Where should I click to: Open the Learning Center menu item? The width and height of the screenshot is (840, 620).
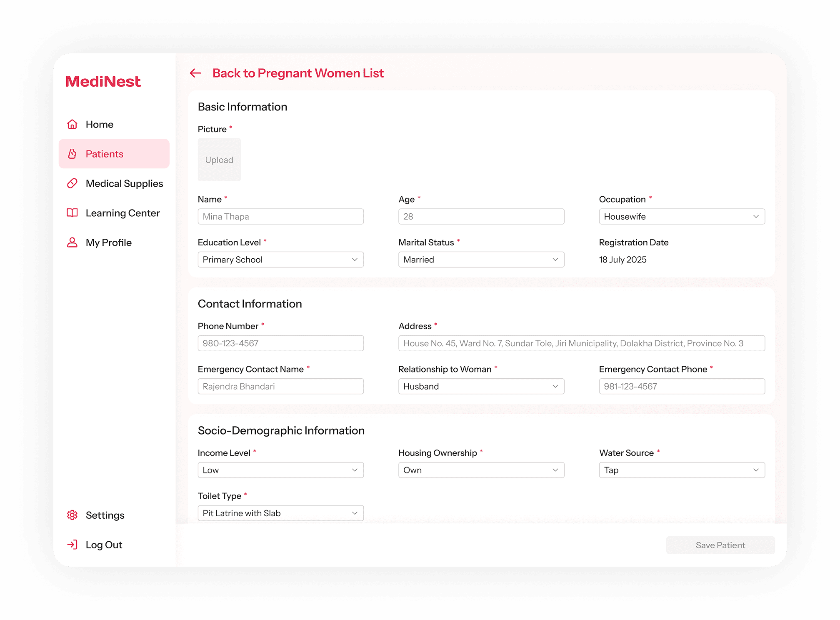click(x=122, y=213)
